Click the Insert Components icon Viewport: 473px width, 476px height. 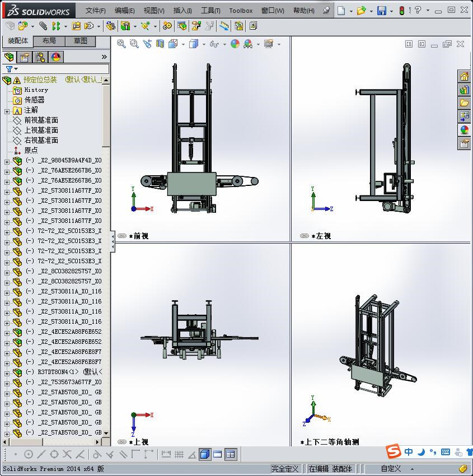pyautogui.click(x=23, y=26)
